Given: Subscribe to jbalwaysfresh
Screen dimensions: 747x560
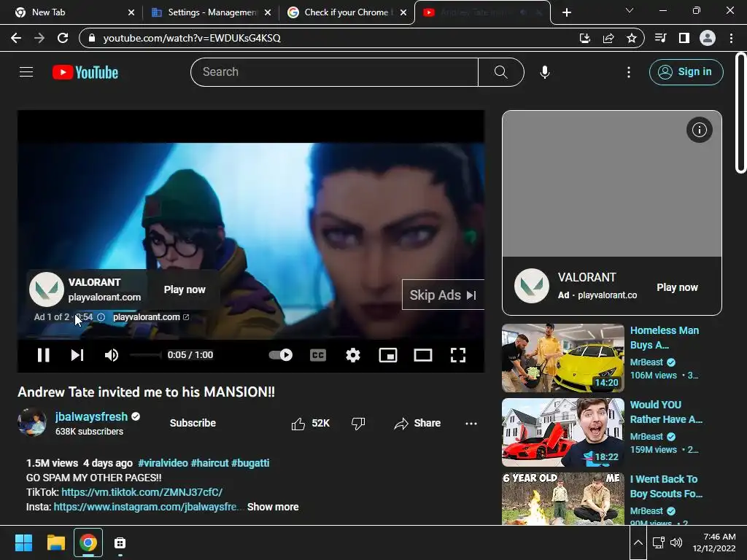Looking at the screenshot, I should click(x=193, y=423).
